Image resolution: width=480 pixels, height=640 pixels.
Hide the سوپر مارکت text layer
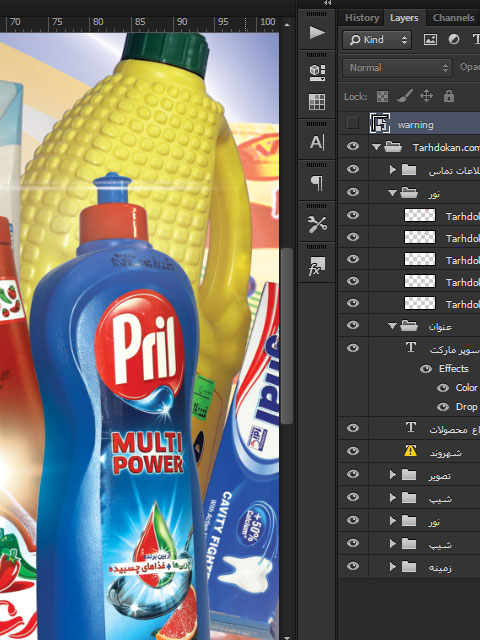pos(353,348)
